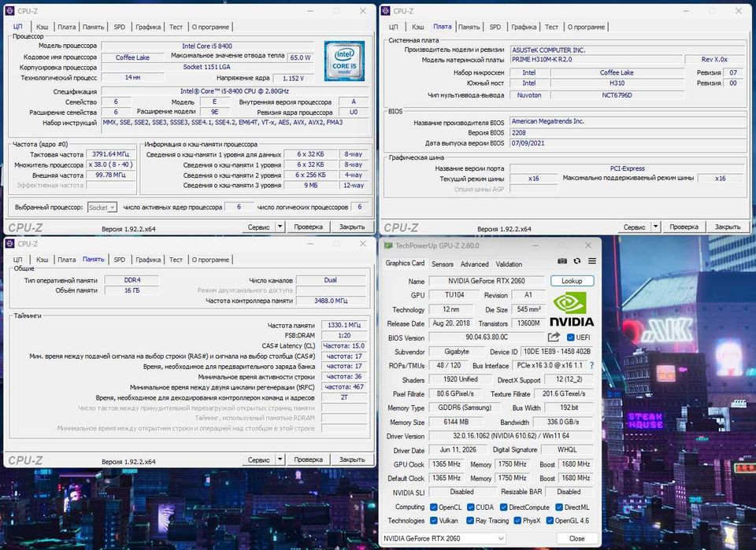Click the Driver Version field in GPU-Z
The image size is (756, 550).
(511, 436)
